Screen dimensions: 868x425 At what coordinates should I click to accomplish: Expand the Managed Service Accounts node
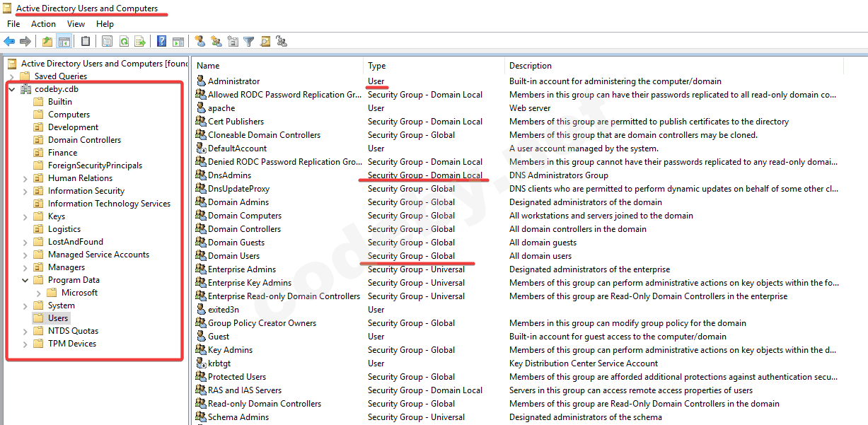tap(25, 255)
